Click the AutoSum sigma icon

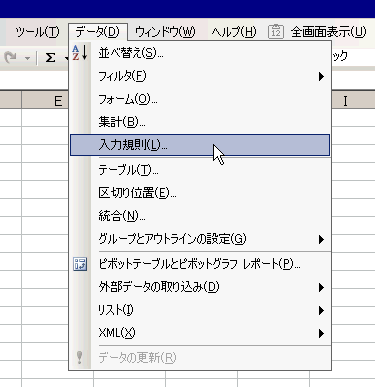[50, 58]
